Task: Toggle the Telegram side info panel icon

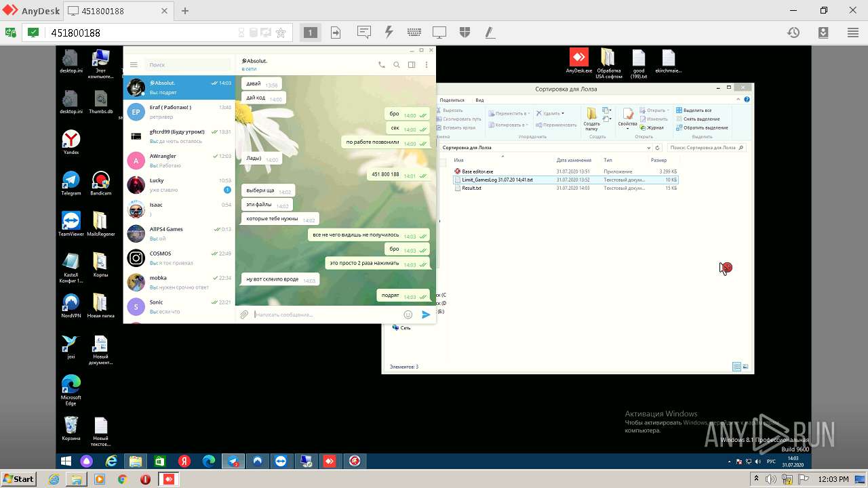Action: (x=412, y=64)
